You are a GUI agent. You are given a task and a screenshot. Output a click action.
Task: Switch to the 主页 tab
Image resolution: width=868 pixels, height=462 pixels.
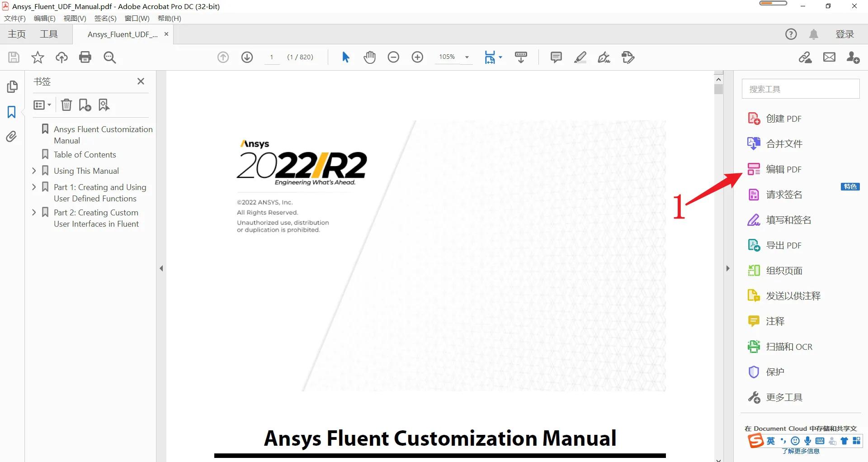17,34
